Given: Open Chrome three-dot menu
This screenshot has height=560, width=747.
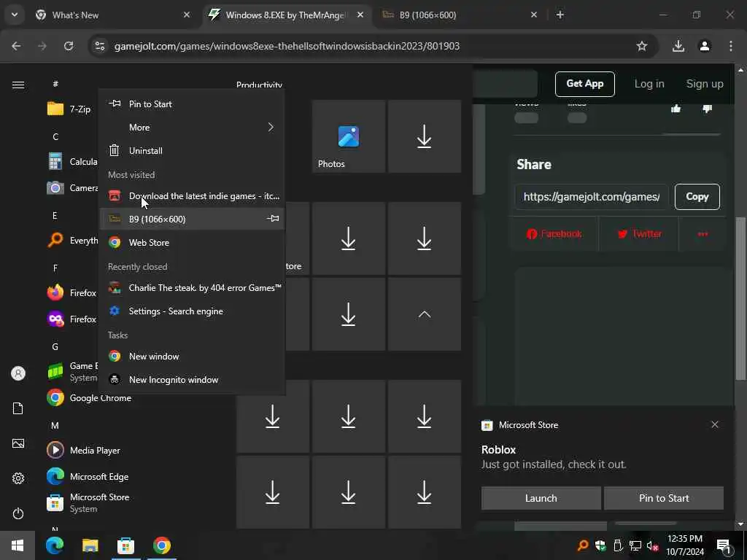Looking at the screenshot, I should pyautogui.click(x=731, y=46).
